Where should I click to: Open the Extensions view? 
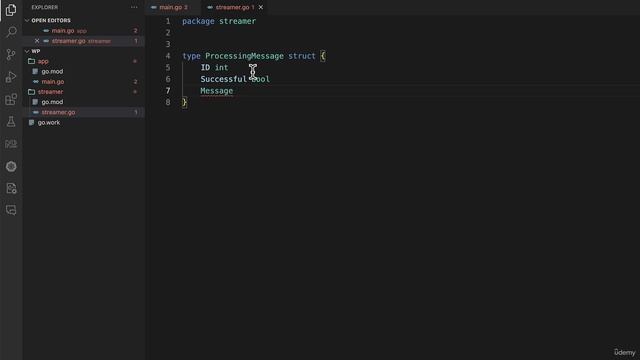coord(11,99)
